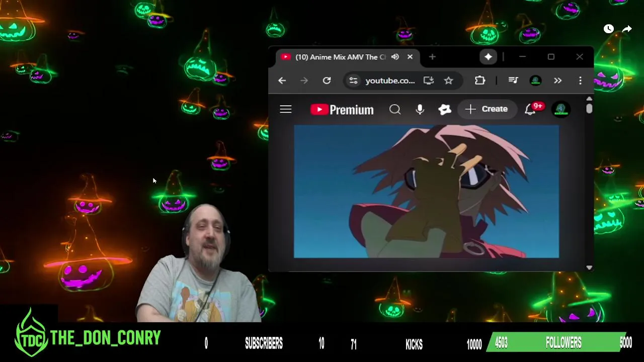The width and height of the screenshot is (644, 362).
Task: Click the SUBSCRIBERS label
Action: click(x=264, y=343)
